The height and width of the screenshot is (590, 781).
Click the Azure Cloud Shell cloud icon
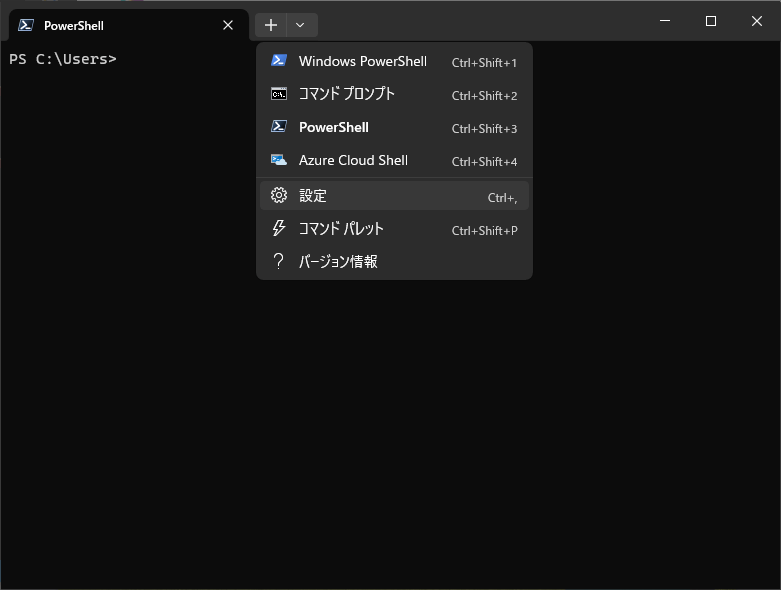279,160
